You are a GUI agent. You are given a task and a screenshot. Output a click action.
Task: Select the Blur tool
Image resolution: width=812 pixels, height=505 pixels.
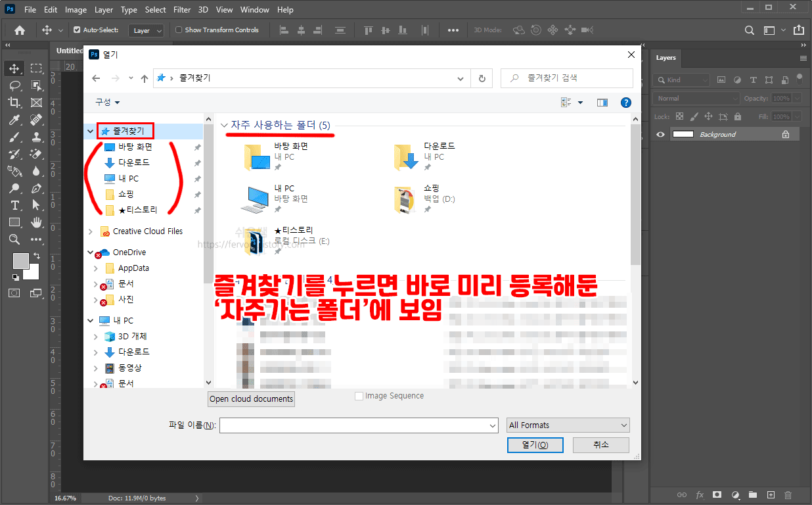click(36, 171)
